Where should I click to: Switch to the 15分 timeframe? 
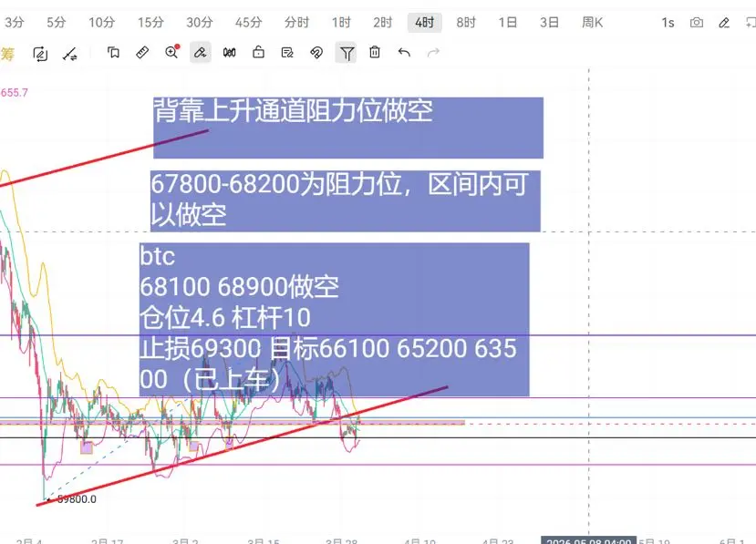click(x=150, y=22)
